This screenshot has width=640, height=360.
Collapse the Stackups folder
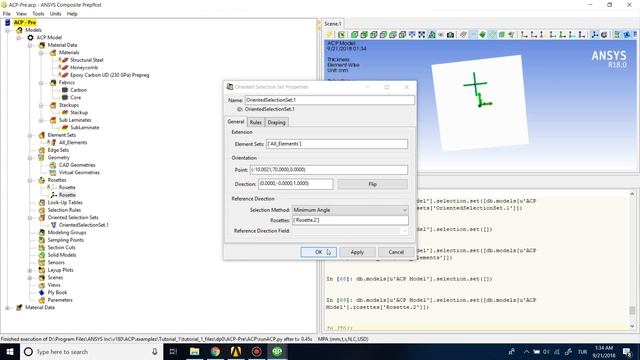click(41, 105)
